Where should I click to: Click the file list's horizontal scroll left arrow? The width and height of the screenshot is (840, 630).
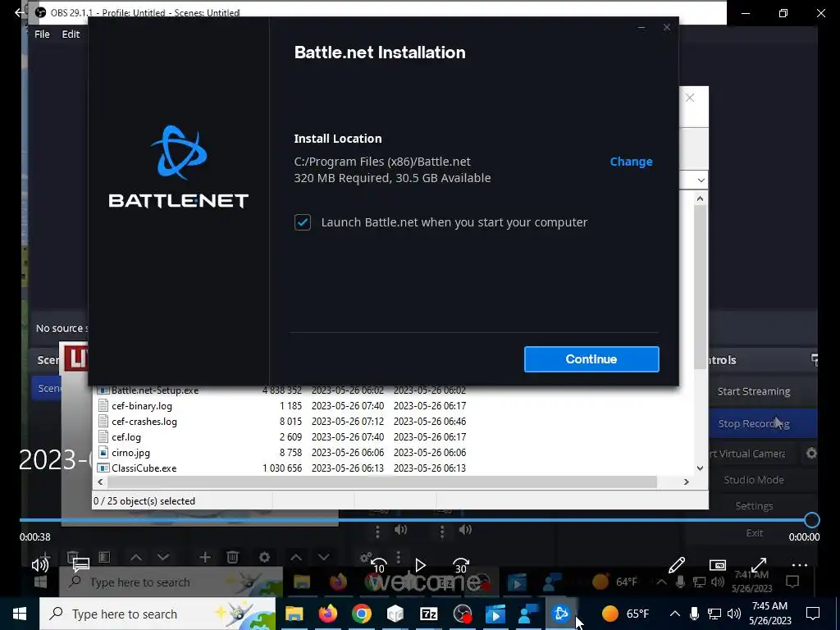[x=100, y=482]
